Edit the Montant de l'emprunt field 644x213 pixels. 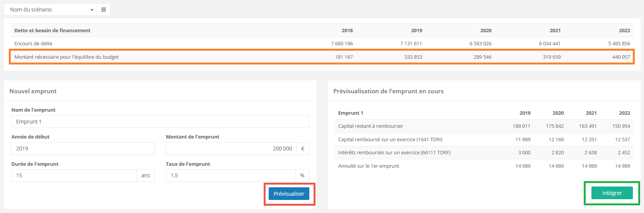pyautogui.click(x=231, y=149)
